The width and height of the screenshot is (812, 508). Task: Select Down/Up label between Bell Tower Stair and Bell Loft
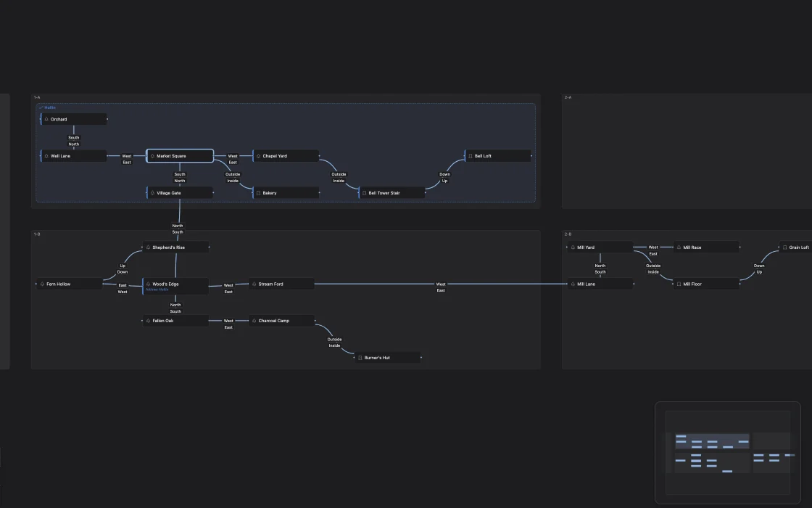pyautogui.click(x=445, y=177)
